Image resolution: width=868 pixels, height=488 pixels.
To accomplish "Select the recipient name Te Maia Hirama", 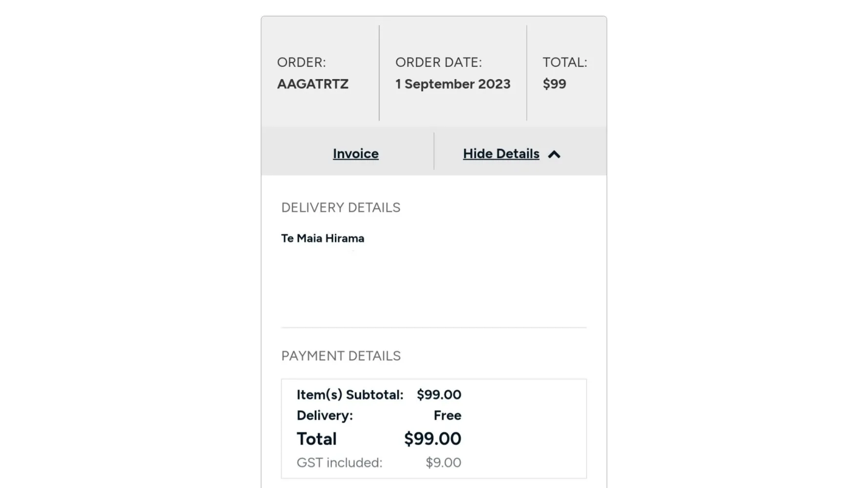I will click(x=323, y=239).
